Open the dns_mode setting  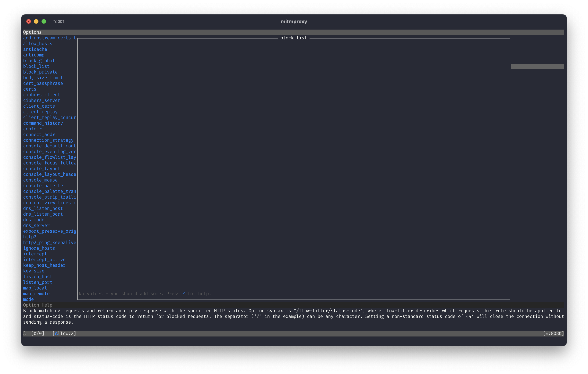pos(34,220)
